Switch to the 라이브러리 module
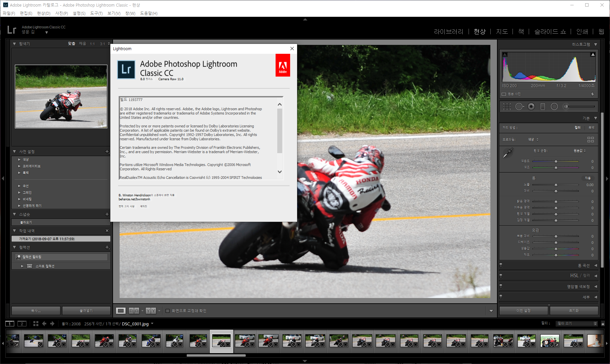This screenshot has width=610, height=364. (448, 32)
